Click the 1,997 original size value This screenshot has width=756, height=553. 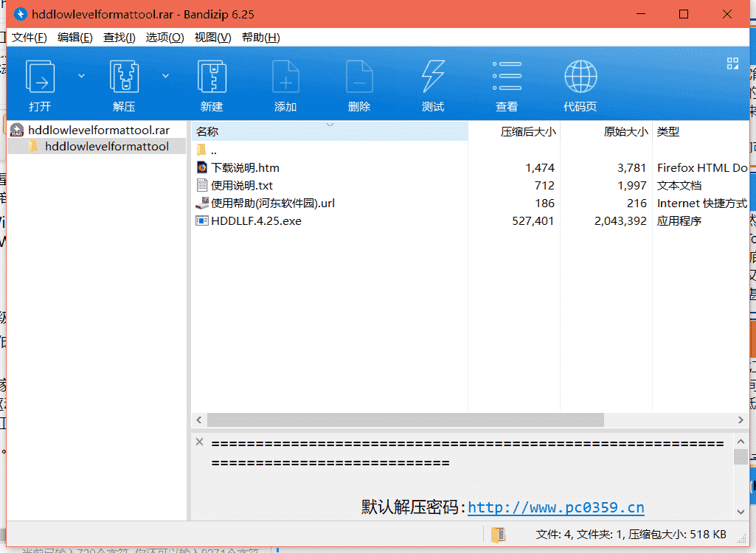tap(632, 186)
